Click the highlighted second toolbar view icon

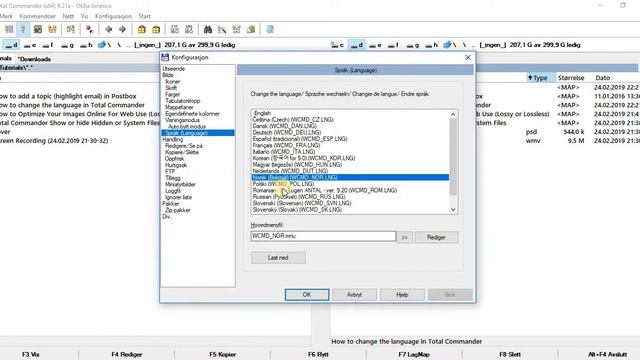(23, 29)
